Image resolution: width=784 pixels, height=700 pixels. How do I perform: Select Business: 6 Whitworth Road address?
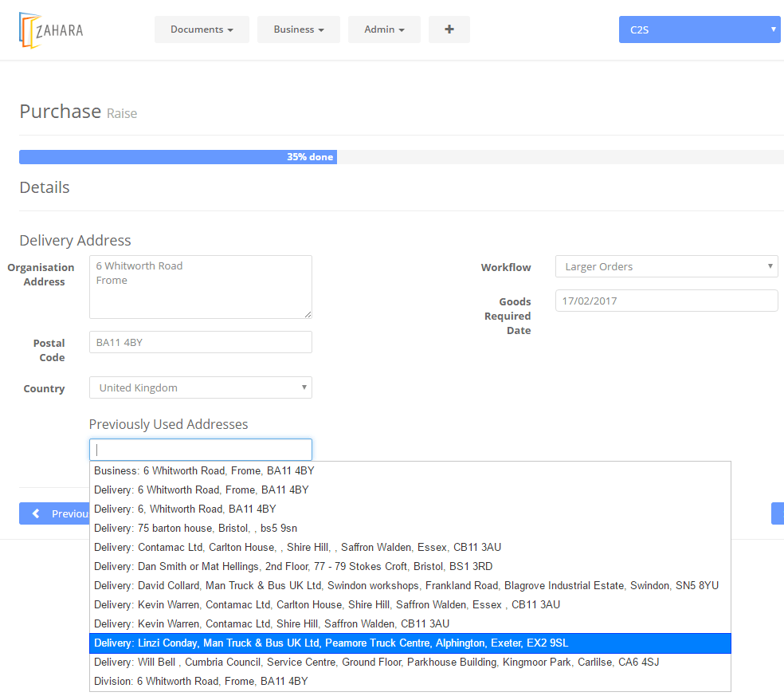410,471
